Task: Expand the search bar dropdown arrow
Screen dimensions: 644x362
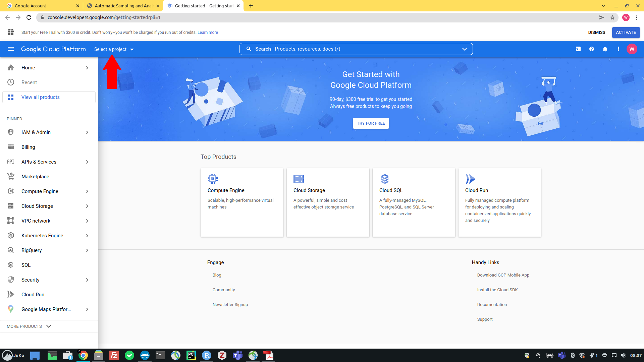Action: point(465,49)
